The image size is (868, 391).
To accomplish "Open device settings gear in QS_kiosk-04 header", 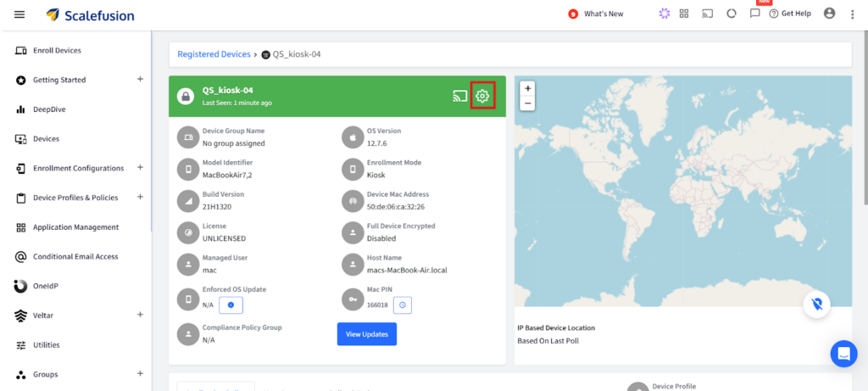I will pyautogui.click(x=482, y=96).
